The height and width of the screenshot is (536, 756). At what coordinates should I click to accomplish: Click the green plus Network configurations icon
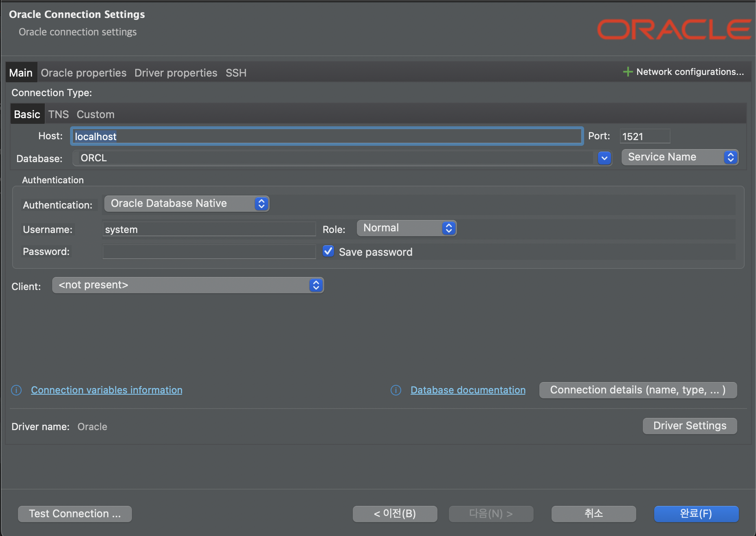pyautogui.click(x=628, y=72)
